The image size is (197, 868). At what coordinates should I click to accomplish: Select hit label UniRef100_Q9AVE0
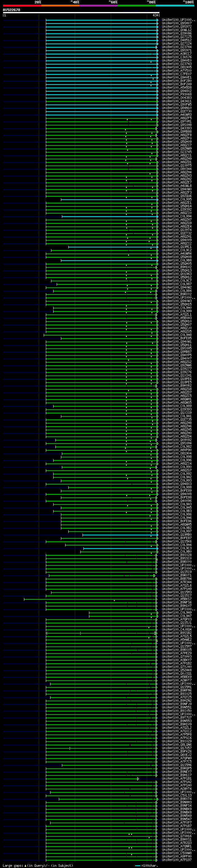point(177,61)
